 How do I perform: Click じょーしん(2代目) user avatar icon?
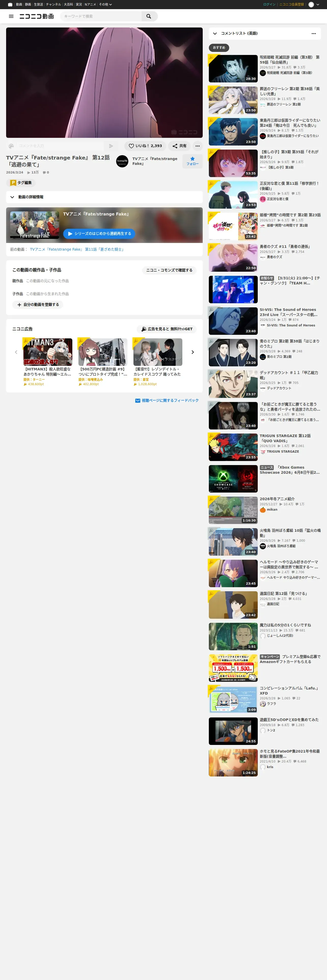click(x=263, y=636)
